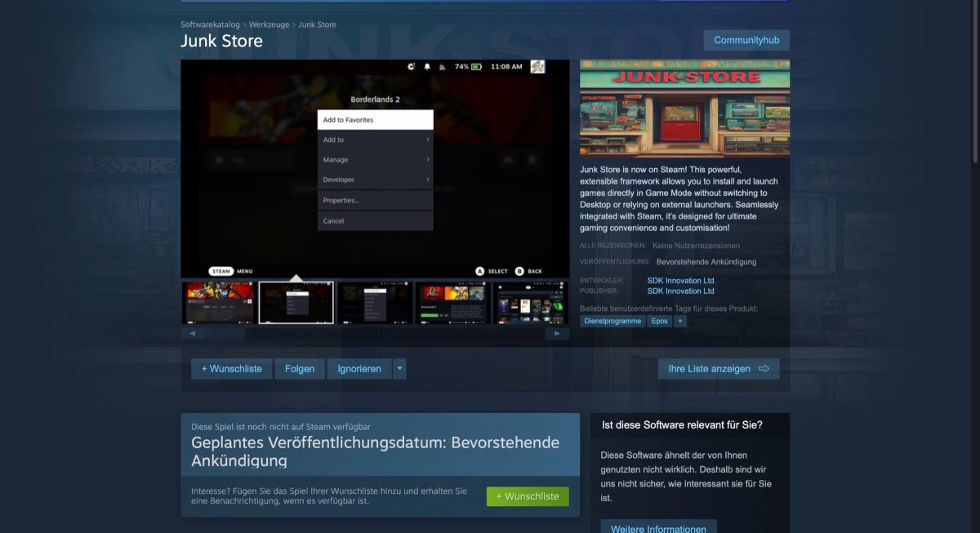Click the green + Wunschliste button
980x533 pixels.
tap(528, 496)
